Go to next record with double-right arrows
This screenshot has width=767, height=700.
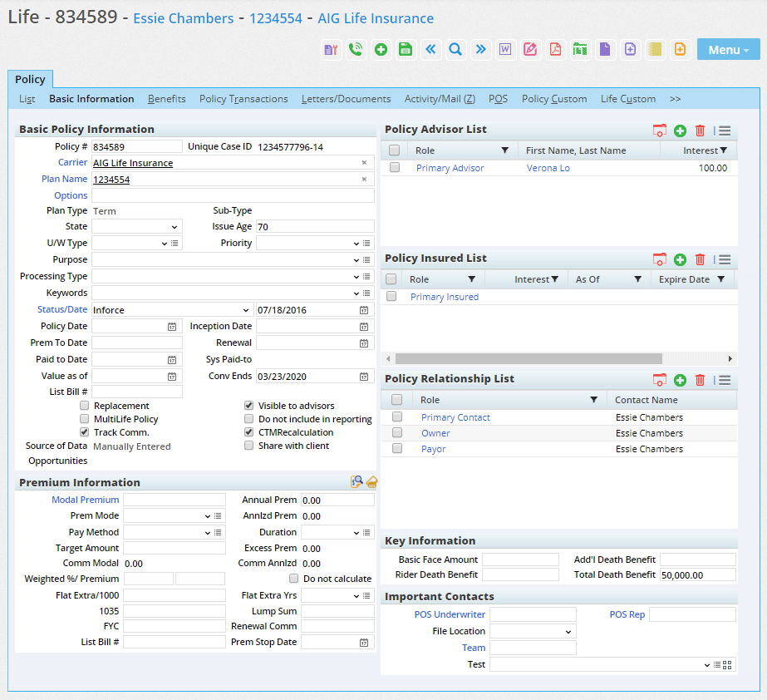480,49
